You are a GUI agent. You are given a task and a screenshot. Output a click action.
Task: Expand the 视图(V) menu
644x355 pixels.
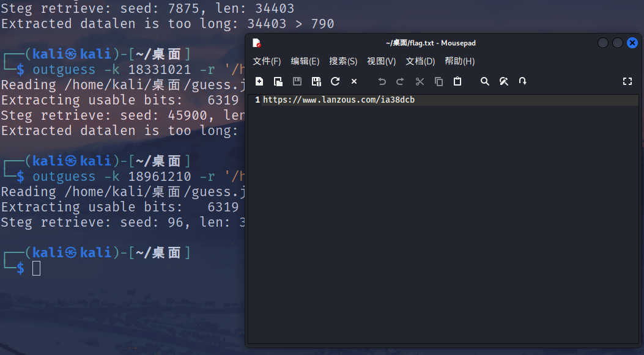click(382, 61)
